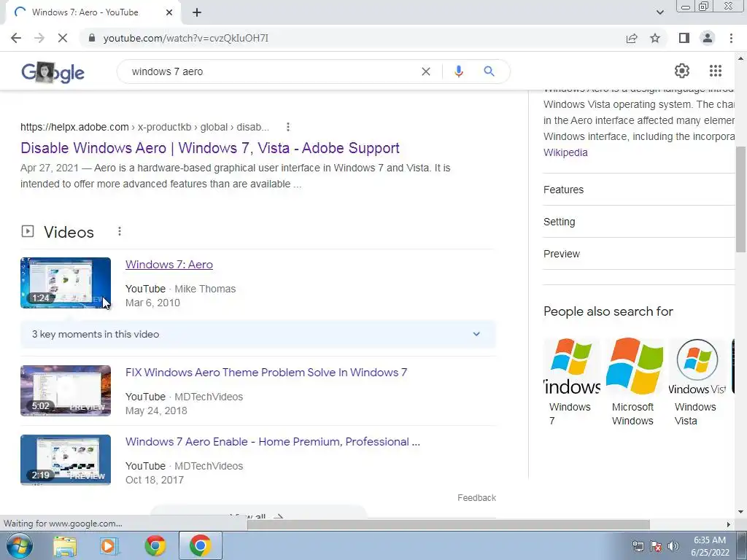Screen dimensions: 747x560
Task: Open File Explorer from the taskbar
Action: [x=65, y=545]
